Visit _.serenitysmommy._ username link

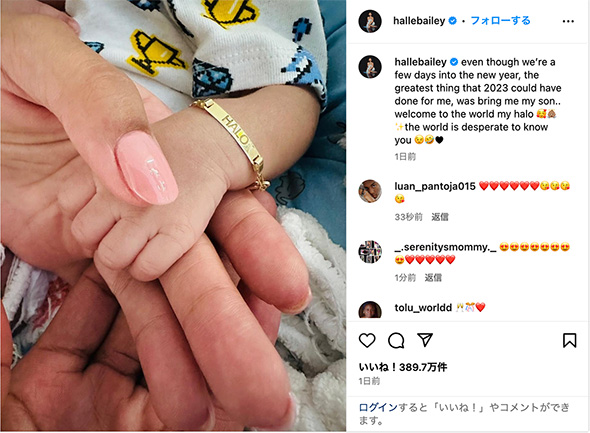pyautogui.click(x=445, y=247)
